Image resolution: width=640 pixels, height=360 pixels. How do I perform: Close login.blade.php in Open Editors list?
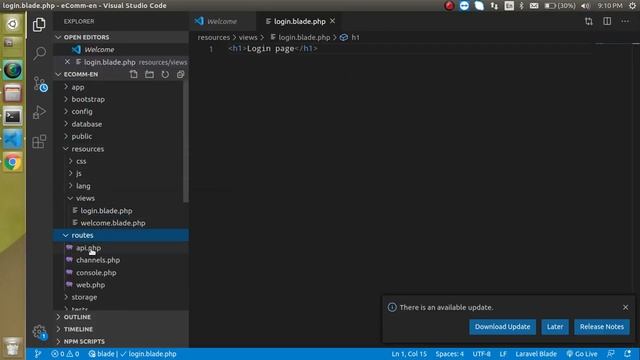pos(67,62)
